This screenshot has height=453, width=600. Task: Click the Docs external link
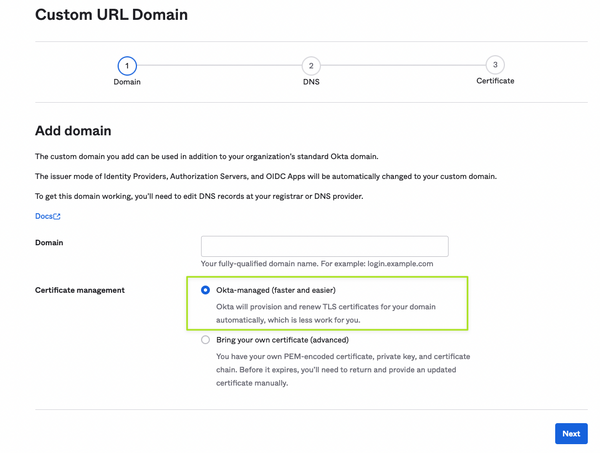(47, 216)
